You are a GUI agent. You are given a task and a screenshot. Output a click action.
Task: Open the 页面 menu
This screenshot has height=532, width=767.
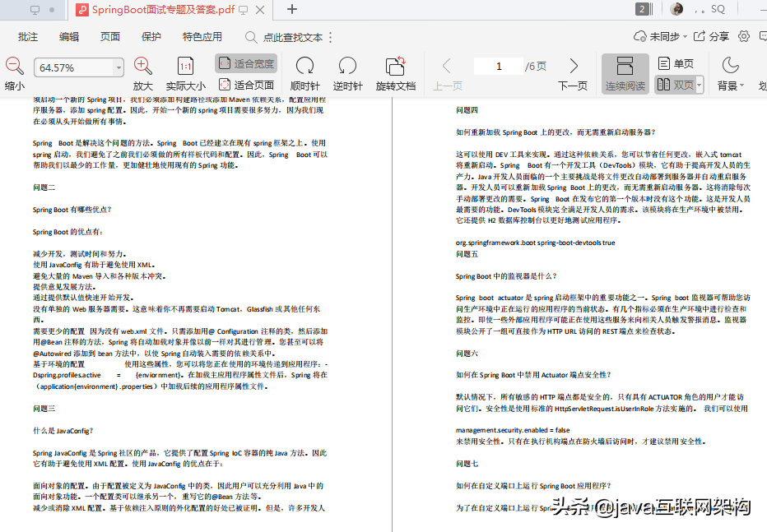[110, 37]
